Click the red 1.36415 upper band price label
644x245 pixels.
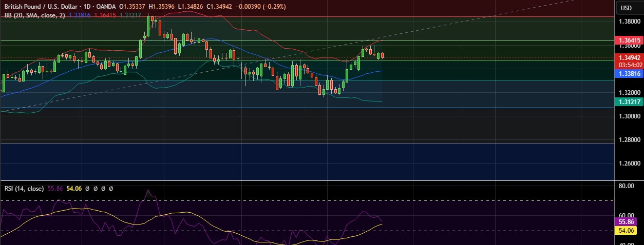point(629,40)
